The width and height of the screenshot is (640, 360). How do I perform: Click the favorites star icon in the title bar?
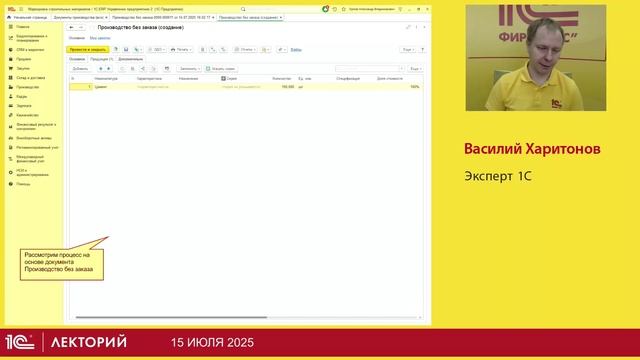point(344,9)
